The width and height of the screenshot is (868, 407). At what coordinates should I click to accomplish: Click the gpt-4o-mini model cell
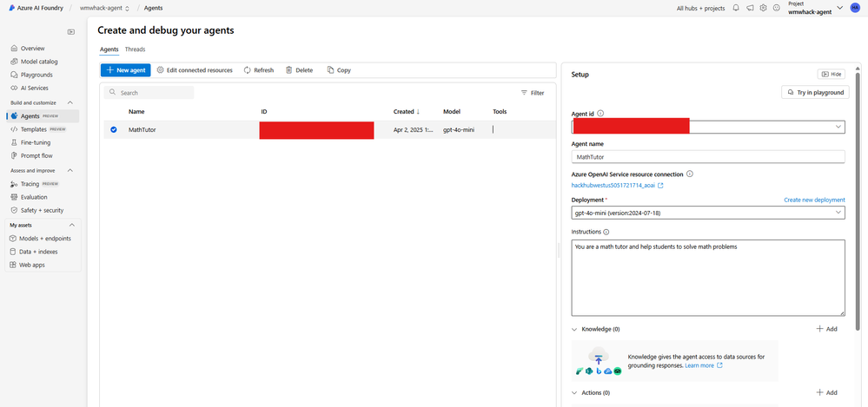[459, 130]
